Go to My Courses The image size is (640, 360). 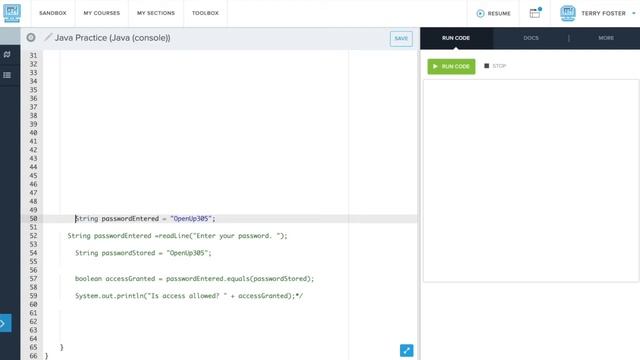click(x=102, y=13)
